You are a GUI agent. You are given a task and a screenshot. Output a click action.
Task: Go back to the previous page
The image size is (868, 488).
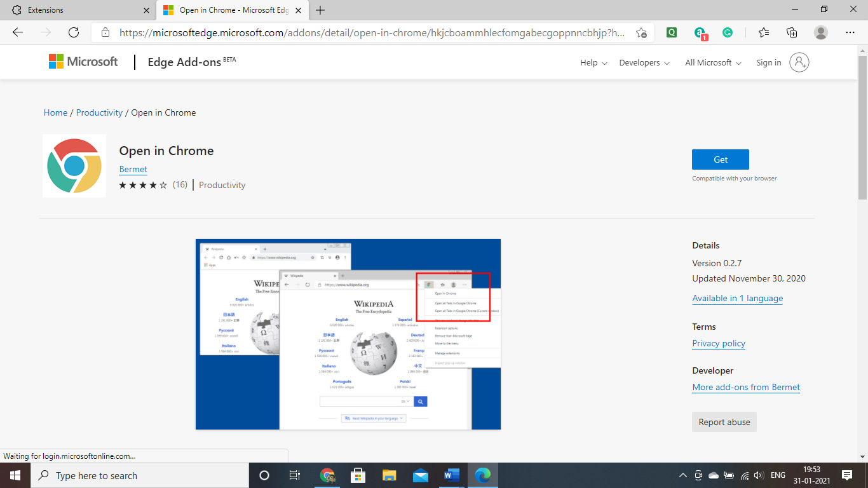(18, 32)
